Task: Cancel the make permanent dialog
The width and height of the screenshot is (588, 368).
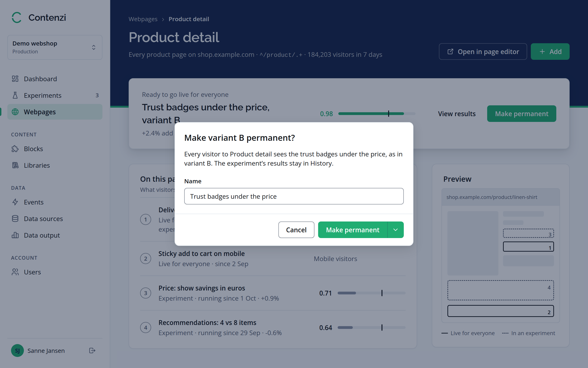Action: pos(296,230)
